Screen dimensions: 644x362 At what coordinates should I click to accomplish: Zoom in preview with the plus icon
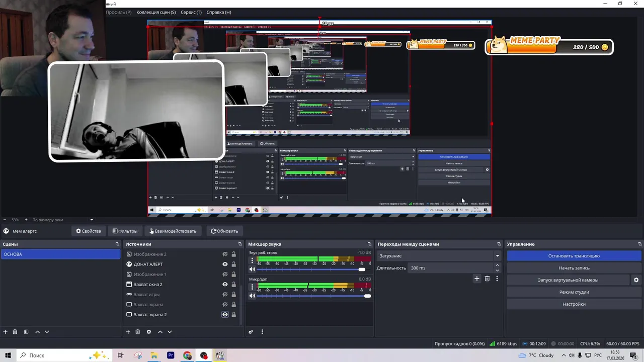pyautogui.click(x=26, y=220)
